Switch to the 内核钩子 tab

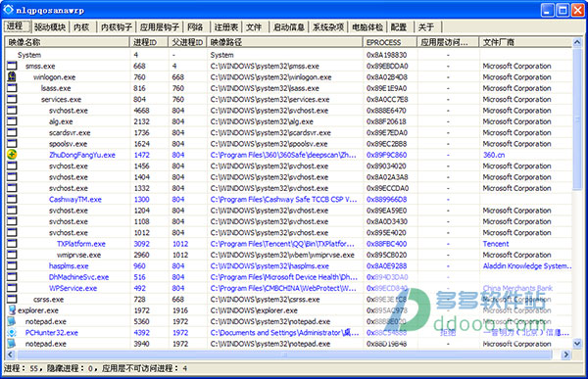pyautogui.click(x=117, y=27)
